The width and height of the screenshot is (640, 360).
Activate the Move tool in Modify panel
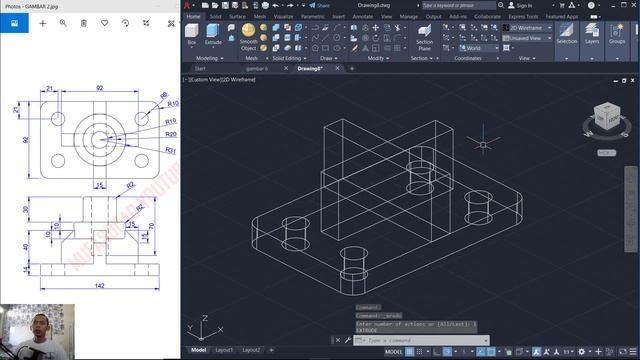[x=376, y=28]
